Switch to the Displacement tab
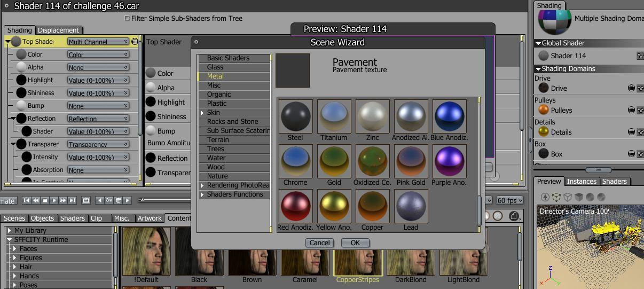The image size is (644, 289). pyautogui.click(x=58, y=30)
